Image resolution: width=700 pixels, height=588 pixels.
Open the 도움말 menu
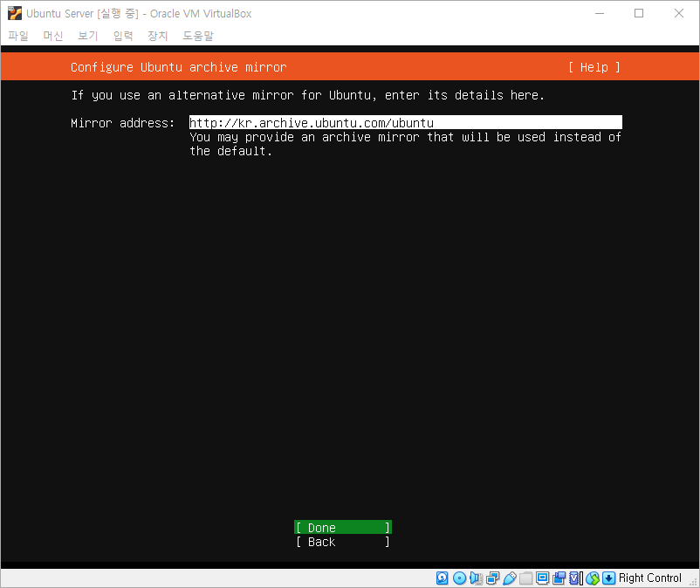198,36
